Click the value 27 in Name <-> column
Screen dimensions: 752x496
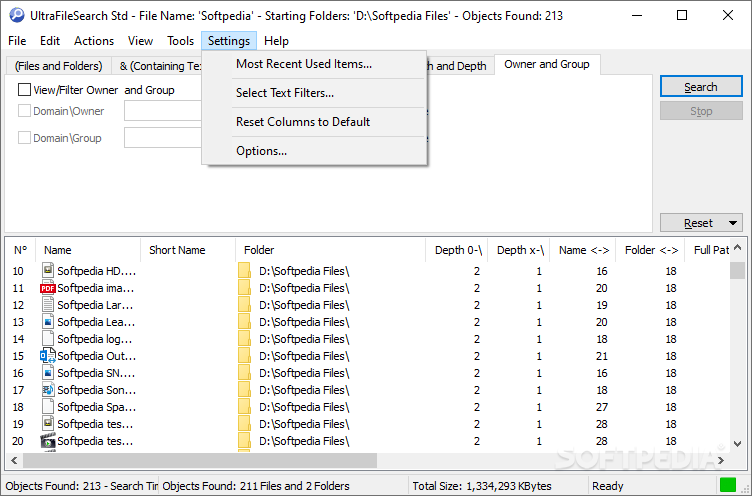click(602, 407)
